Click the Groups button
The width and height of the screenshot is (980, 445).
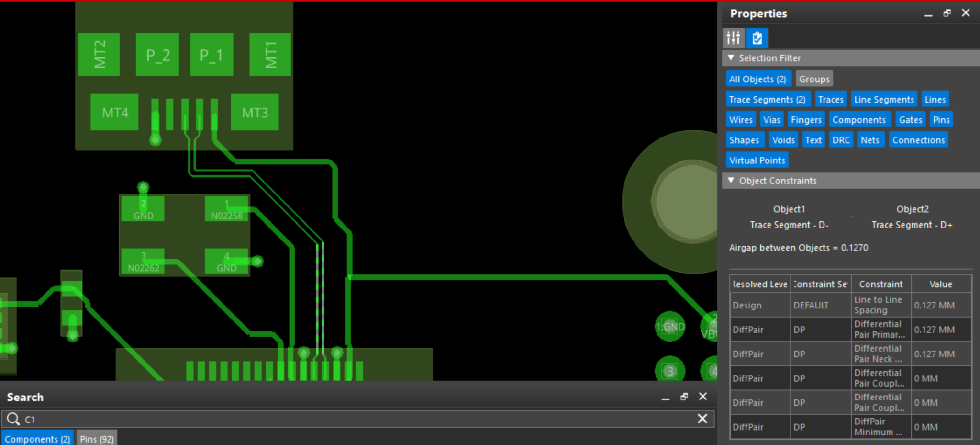(x=814, y=79)
